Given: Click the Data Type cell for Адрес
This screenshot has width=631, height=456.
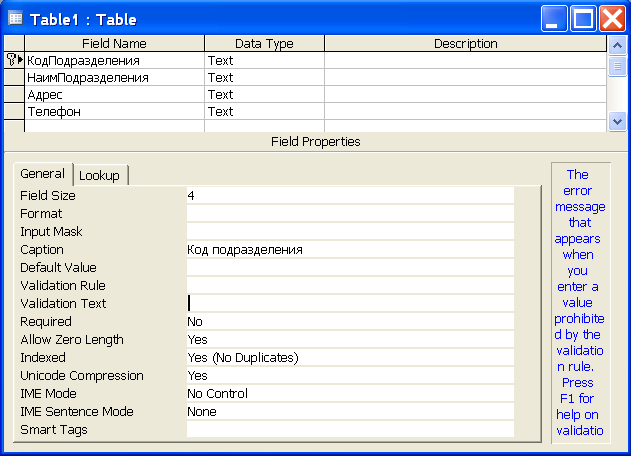Looking at the screenshot, I should click(x=264, y=95).
